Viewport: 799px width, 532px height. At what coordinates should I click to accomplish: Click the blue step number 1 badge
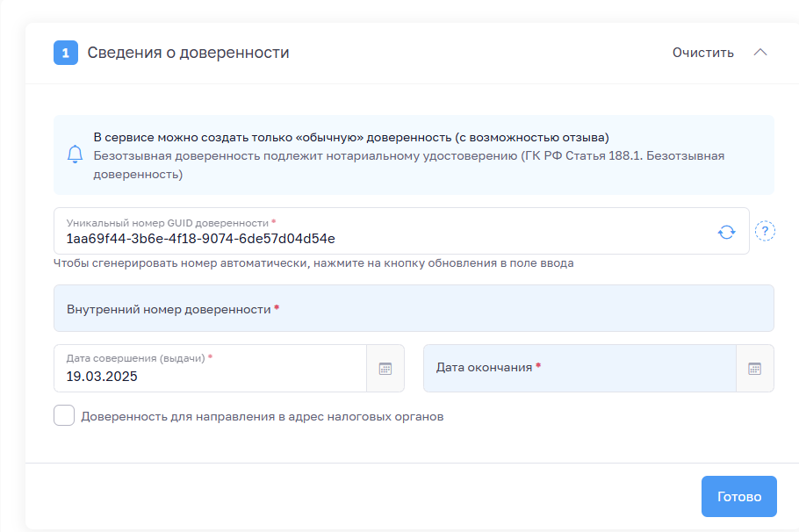pyautogui.click(x=66, y=53)
